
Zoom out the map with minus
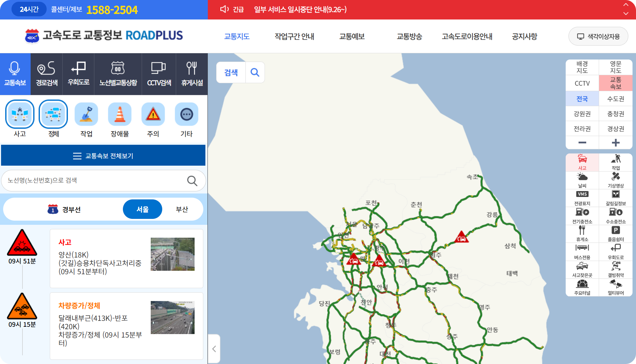tap(582, 143)
